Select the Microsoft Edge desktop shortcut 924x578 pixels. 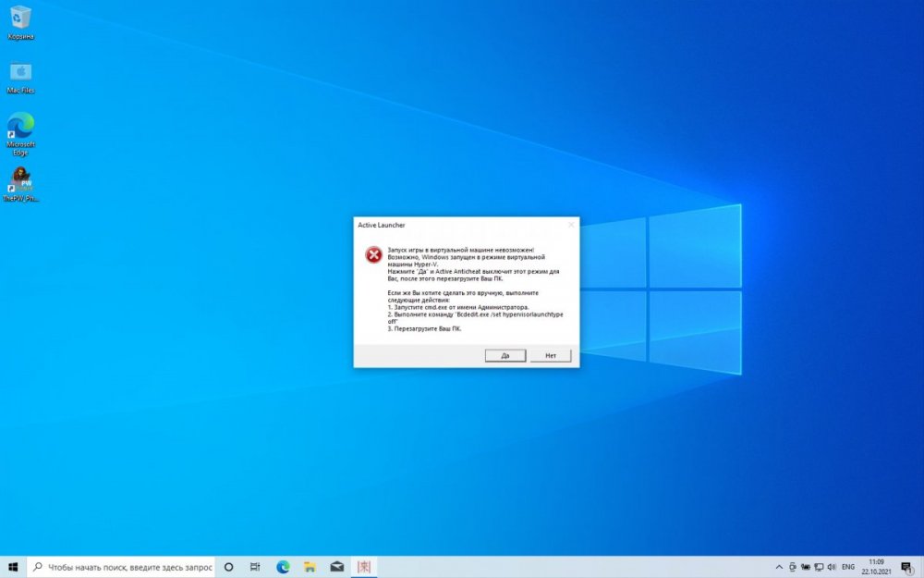click(x=20, y=132)
